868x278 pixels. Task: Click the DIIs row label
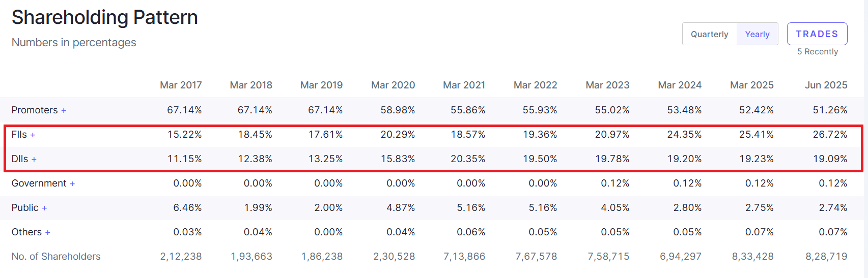[20, 159]
